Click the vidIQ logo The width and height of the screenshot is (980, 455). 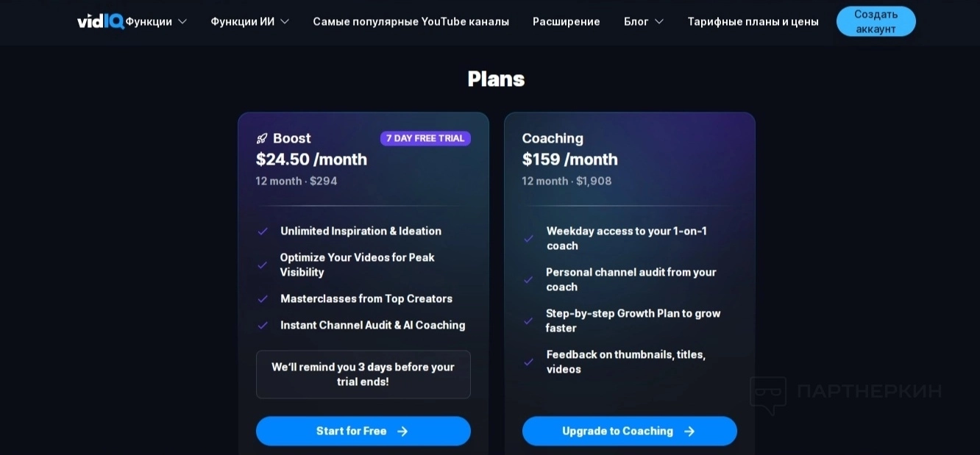click(101, 21)
